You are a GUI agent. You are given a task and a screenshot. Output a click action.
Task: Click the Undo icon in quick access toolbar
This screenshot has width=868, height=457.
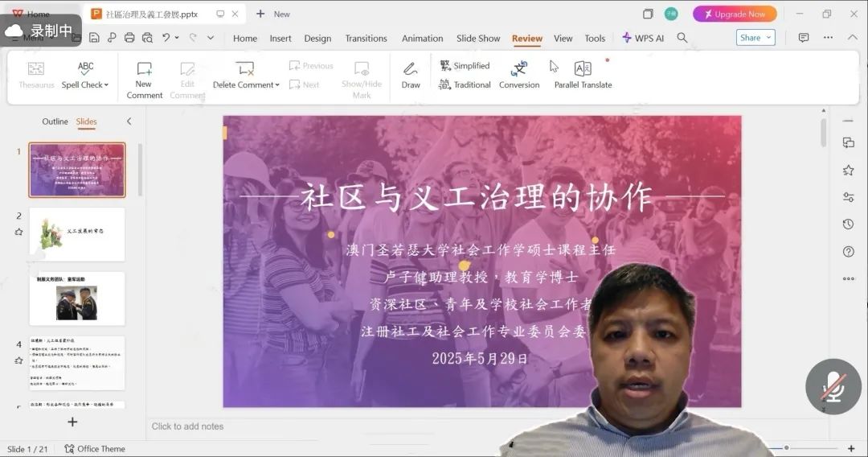pos(166,38)
